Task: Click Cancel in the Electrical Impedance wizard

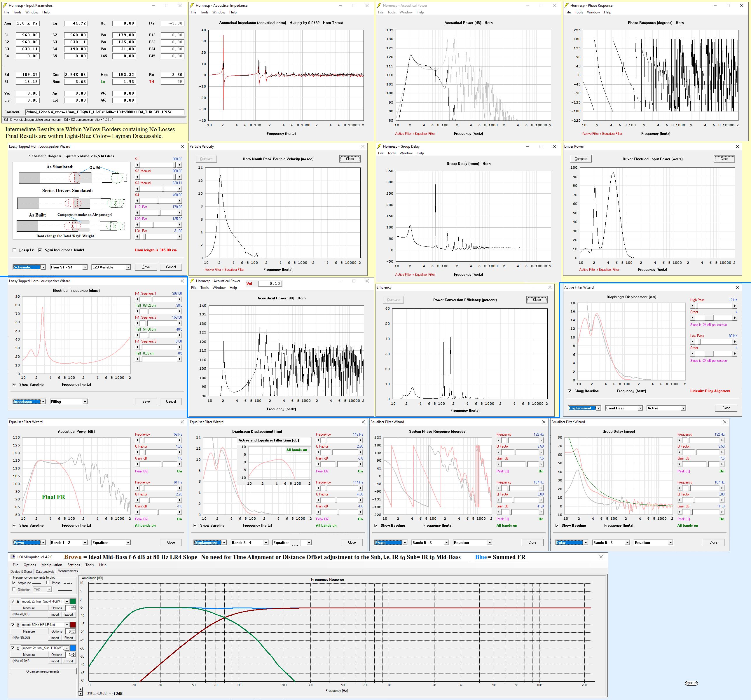Action: (x=171, y=402)
